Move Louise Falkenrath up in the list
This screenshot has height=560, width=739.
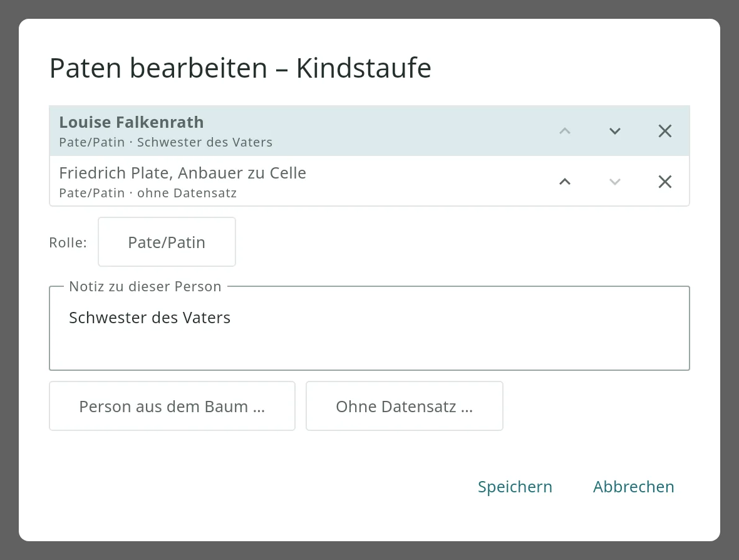pyautogui.click(x=565, y=131)
